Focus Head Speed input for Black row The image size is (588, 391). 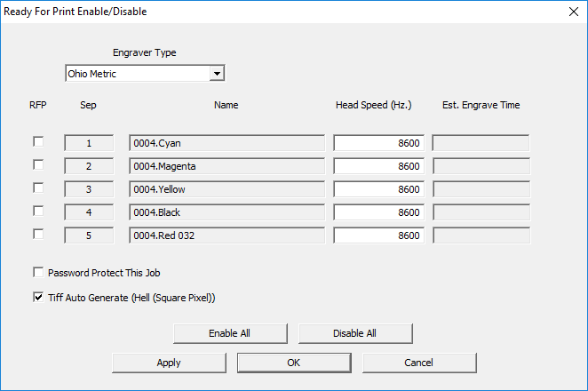(378, 212)
